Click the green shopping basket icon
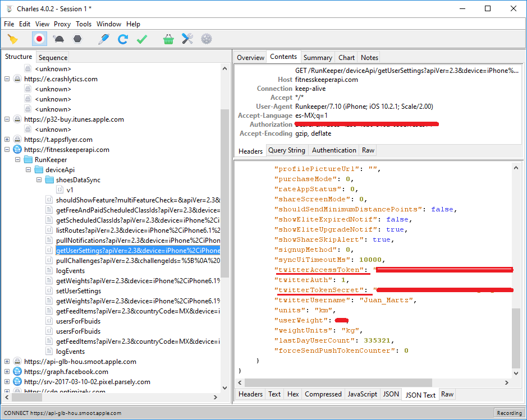The width and height of the screenshot is (527, 420). click(x=168, y=39)
